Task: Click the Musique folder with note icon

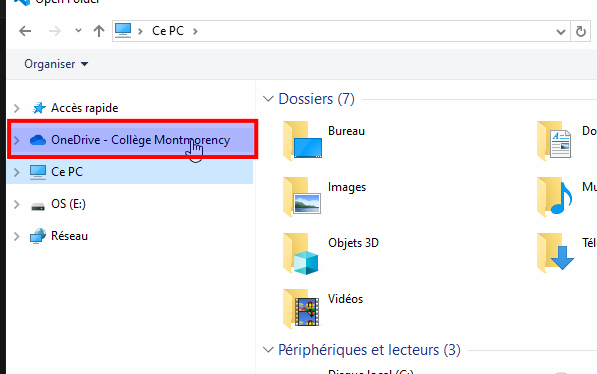Action: [555, 197]
